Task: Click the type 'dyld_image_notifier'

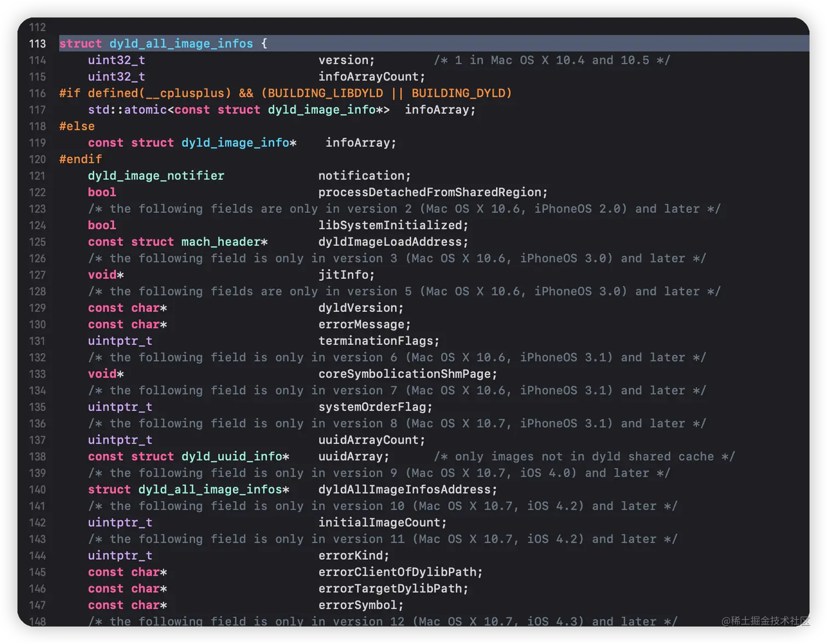Action: point(156,176)
